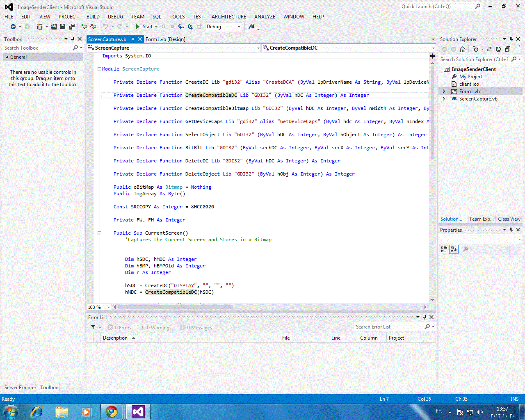The height and width of the screenshot is (420, 525).
Task: Click the Open File toolbar icon
Action: 54,27
